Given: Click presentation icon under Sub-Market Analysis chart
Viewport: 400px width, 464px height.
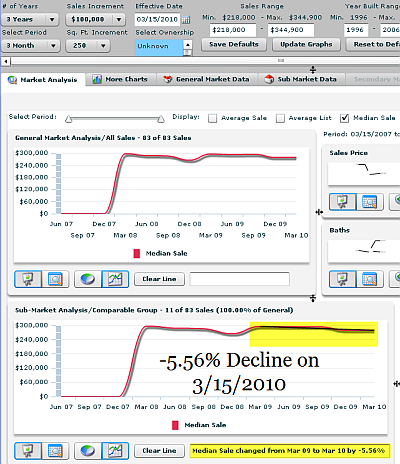Looking at the screenshot, I should click(x=28, y=451).
